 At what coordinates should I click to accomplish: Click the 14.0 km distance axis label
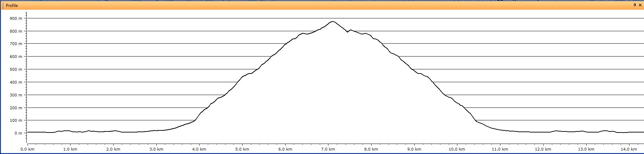pyautogui.click(x=629, y=149)
